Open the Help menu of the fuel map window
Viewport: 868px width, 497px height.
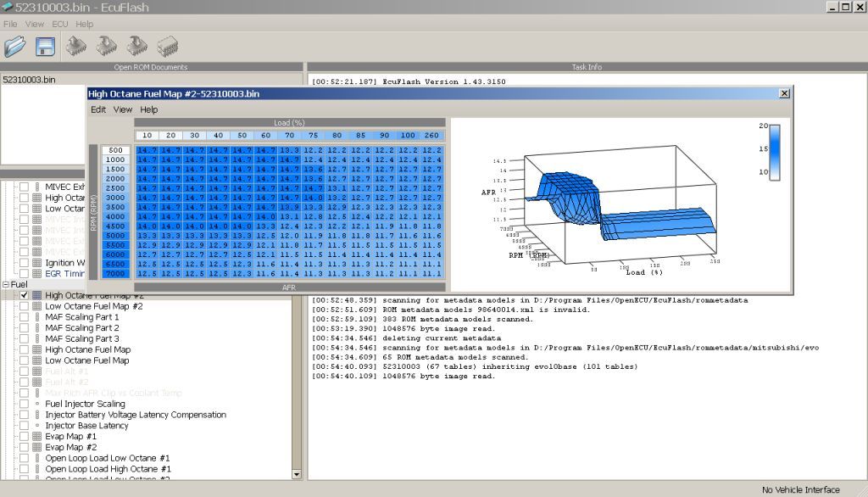coord(149,109)
